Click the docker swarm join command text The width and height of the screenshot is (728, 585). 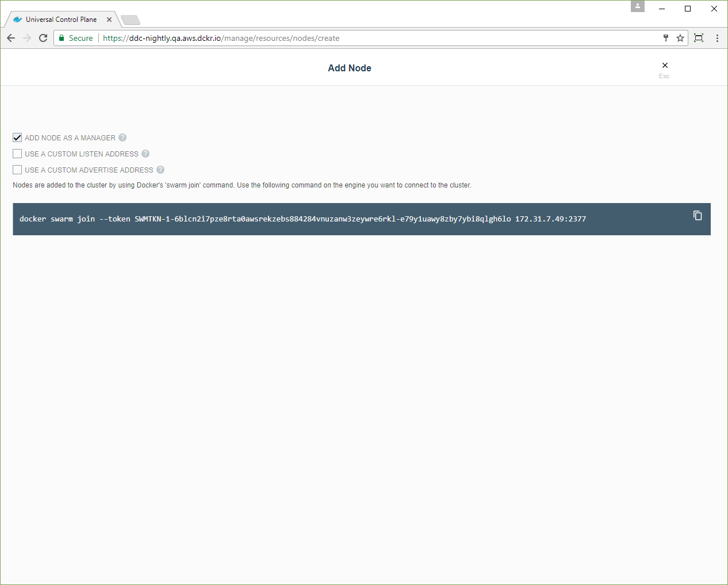coord(302,219)
